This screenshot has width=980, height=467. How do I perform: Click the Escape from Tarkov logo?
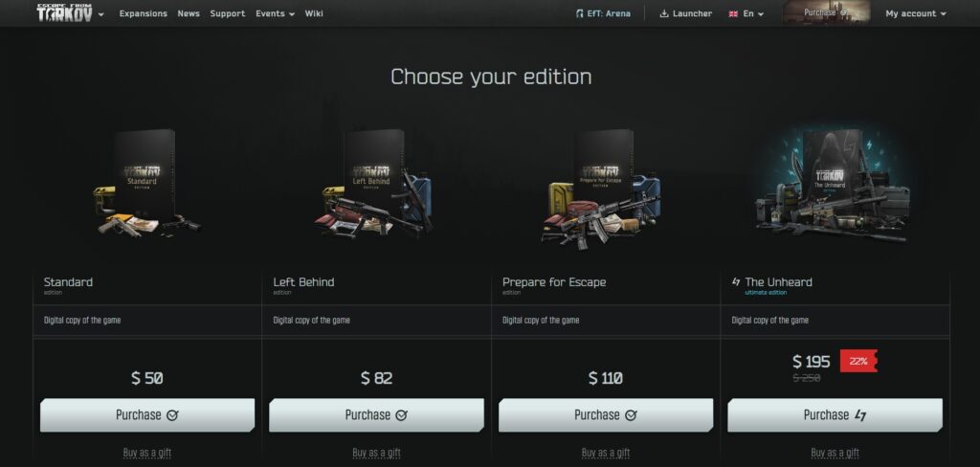(64, 12)
